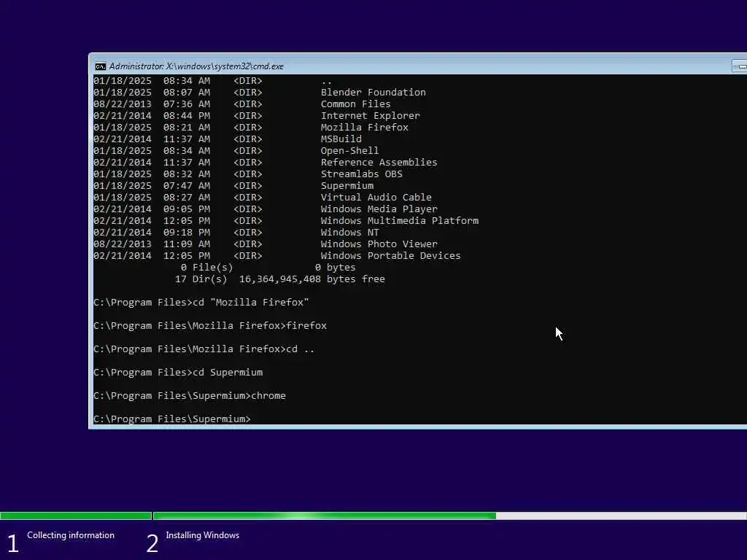The width and height of the screenshot is (747, 560).
Task: Click the 01/18/2025 08:07 AM timestamp
Action: click(x=152, y=93)
